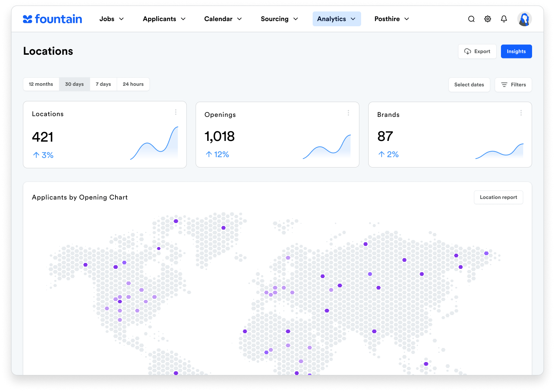The width and height of the screenshot is (555, 392).
Task: Click the Select dates field
Action: click(x=469, y=85)
